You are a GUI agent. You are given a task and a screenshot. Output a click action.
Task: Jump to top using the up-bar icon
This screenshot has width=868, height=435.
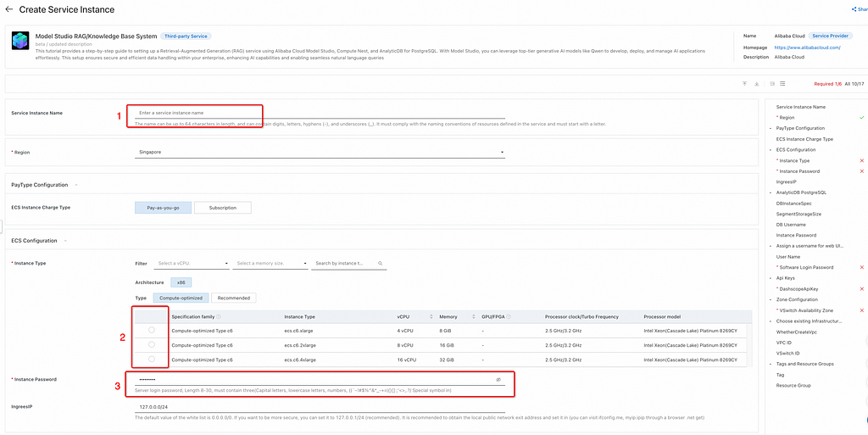(745, 84)
